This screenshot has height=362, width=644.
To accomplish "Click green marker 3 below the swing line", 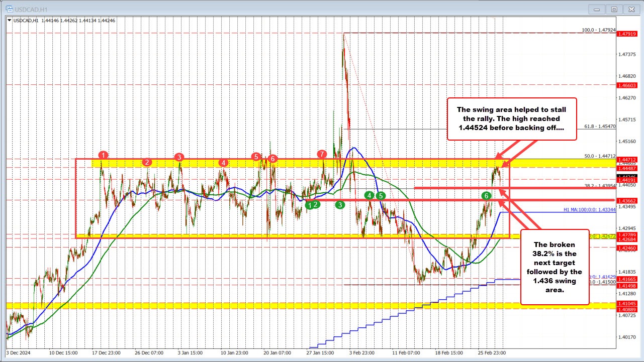I will [340, 204].
